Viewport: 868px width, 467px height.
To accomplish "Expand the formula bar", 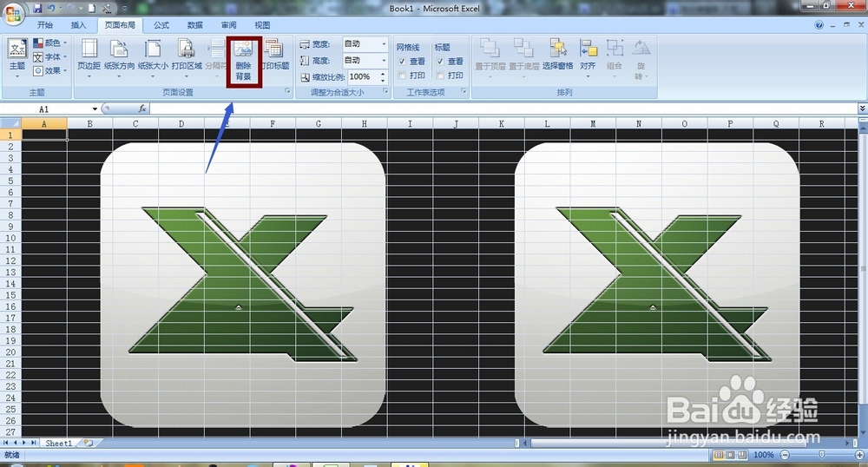I will click(x=862, y=109).
